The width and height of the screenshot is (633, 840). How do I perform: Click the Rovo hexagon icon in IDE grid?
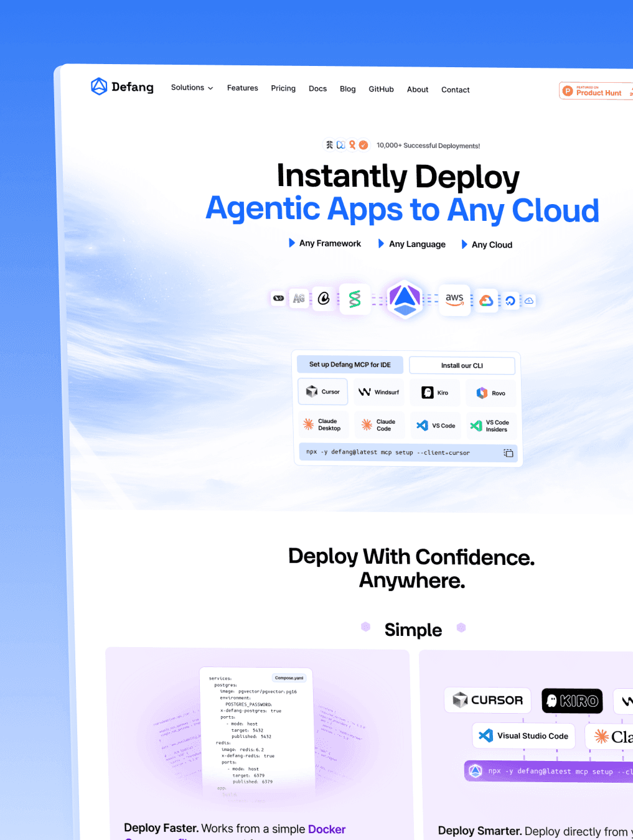[482, 393]
